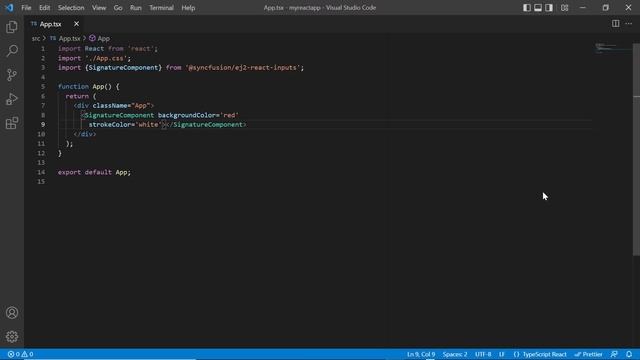Click the App.tsx breadcrumb segment
640x360 pixels.
(x=69, y=38)
